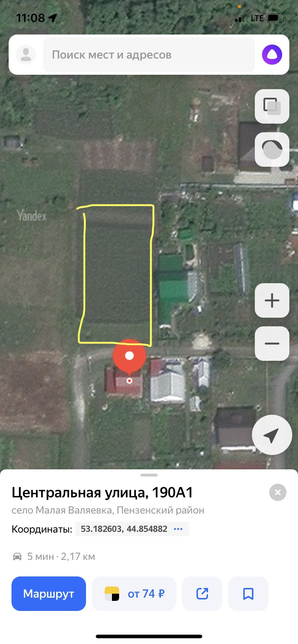Focus the search places and addresses field
298x644 pixels.
[149, 55]
